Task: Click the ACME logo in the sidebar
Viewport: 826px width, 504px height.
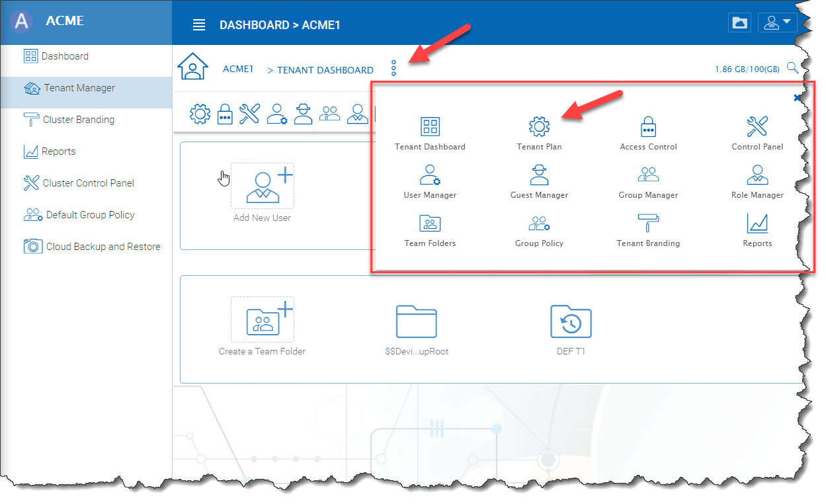Action: (22, 21)
